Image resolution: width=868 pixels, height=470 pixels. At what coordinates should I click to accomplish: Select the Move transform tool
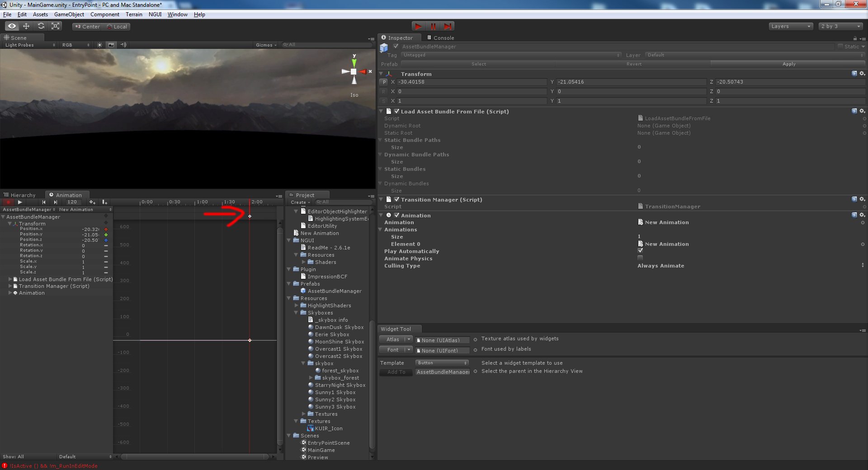point(26,26)
